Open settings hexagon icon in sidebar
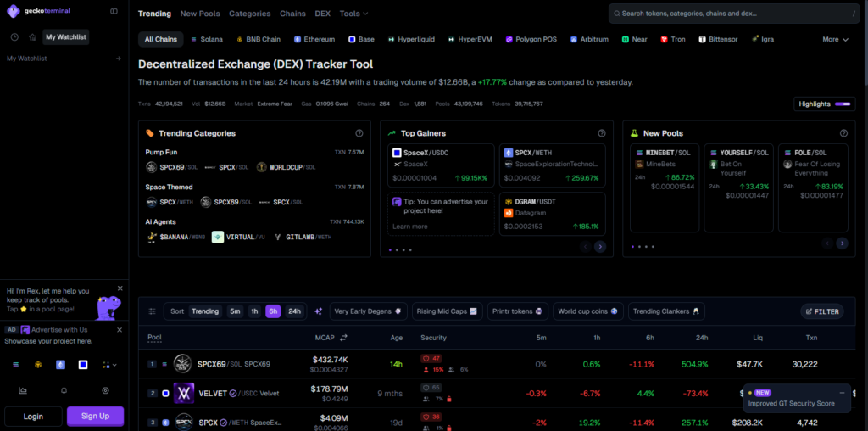Viewport: 868px width, 431px height. [x=106, y=390]
